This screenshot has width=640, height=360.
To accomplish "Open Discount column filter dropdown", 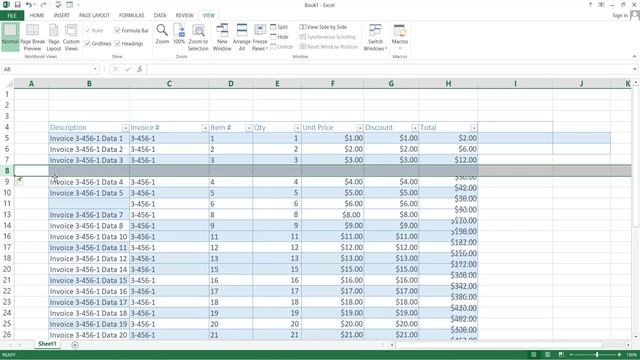I will (x=415, y=128).
